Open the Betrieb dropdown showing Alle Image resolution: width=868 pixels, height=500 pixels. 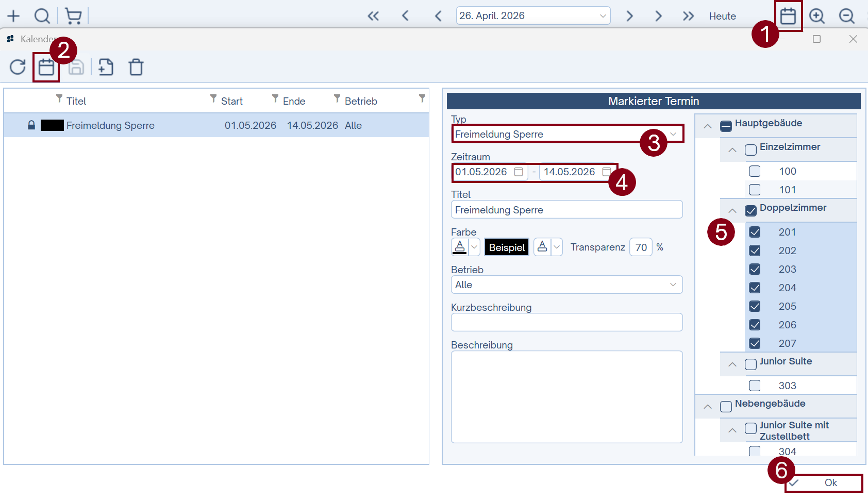(566, 285)
